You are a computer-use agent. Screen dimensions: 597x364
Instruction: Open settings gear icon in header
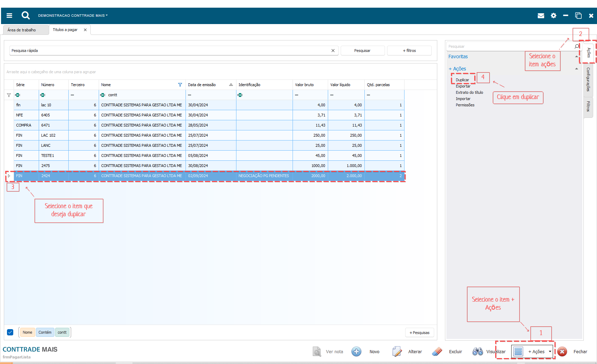(553, 16)
